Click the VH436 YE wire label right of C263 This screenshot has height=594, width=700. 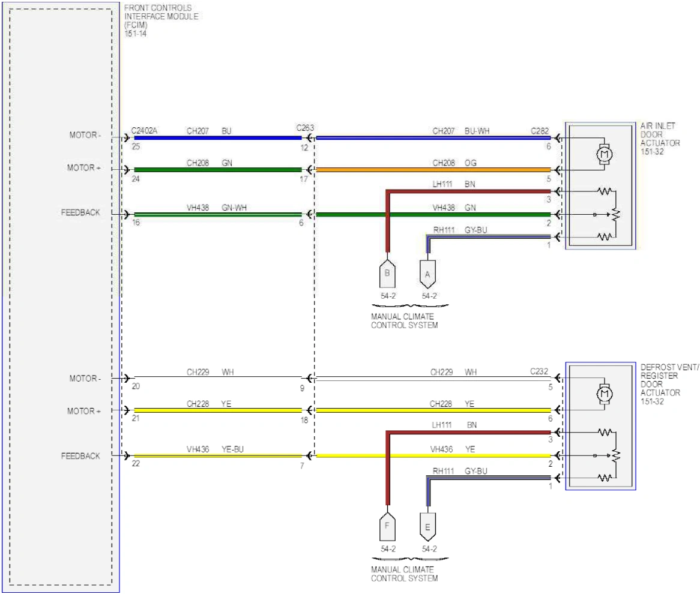453,449
